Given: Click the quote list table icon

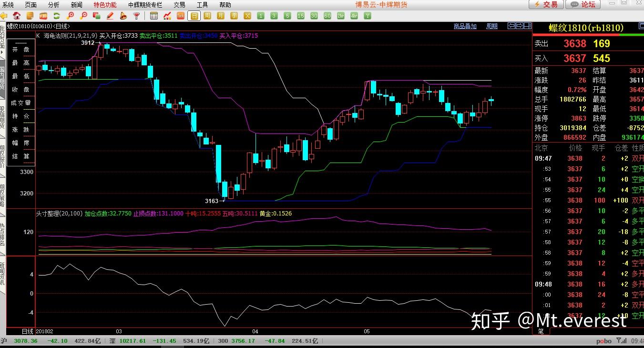Looking at the screenshot, I should click(x=154, y=16).
